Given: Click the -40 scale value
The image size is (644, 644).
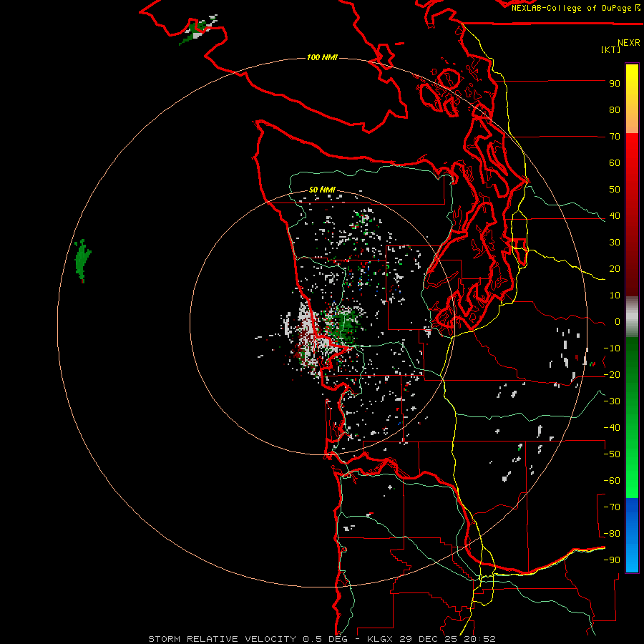Looking at the screenshot, I should point(612,428).
